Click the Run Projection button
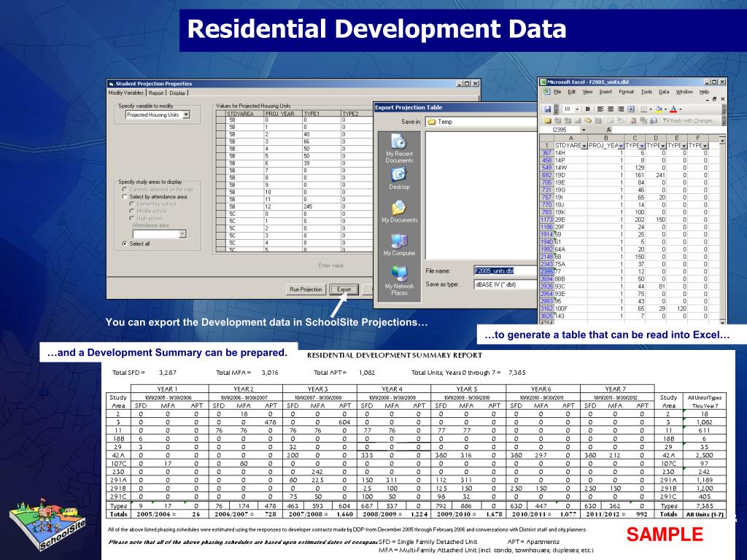The height and width of the screenshot is (560, 747). click(306, 289)
